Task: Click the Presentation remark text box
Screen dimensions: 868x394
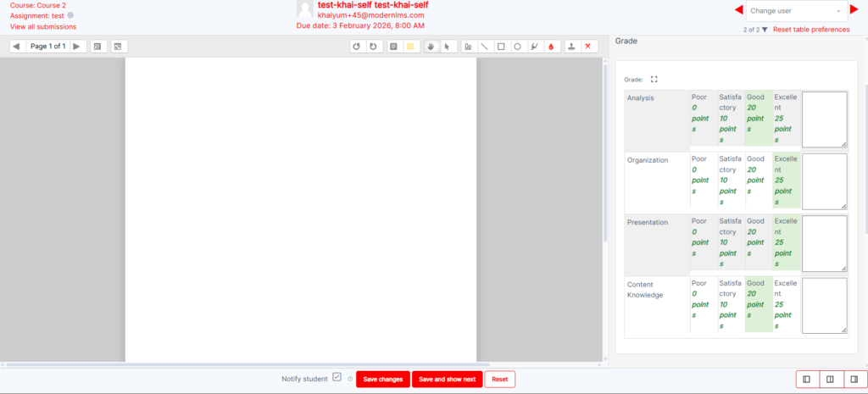Action: pos(825,243)
